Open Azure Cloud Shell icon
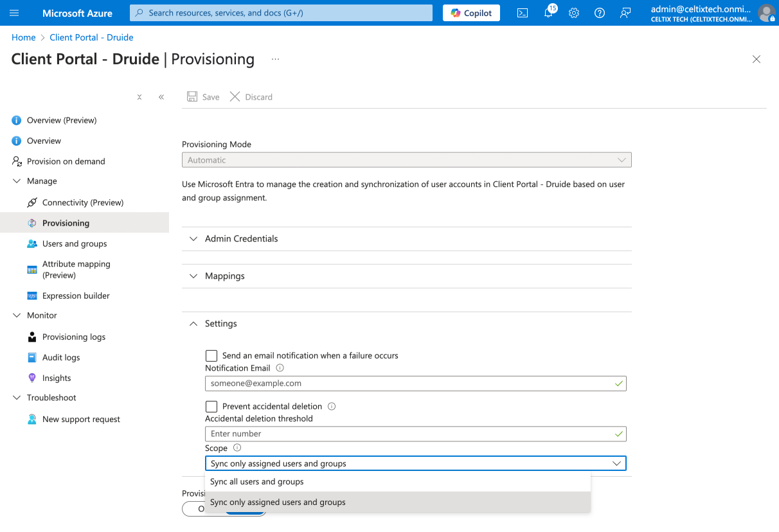Image resolution: width=779 pixels, height=532 pixels. tap(523, 13)
